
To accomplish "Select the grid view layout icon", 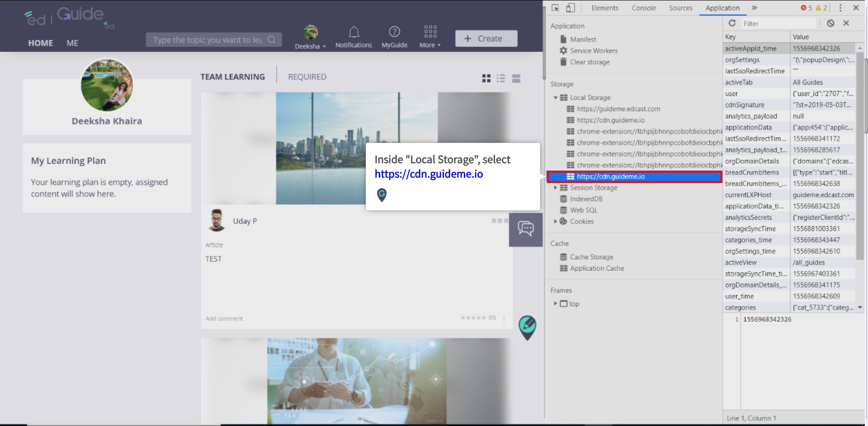I will click(x=486, y=79).
